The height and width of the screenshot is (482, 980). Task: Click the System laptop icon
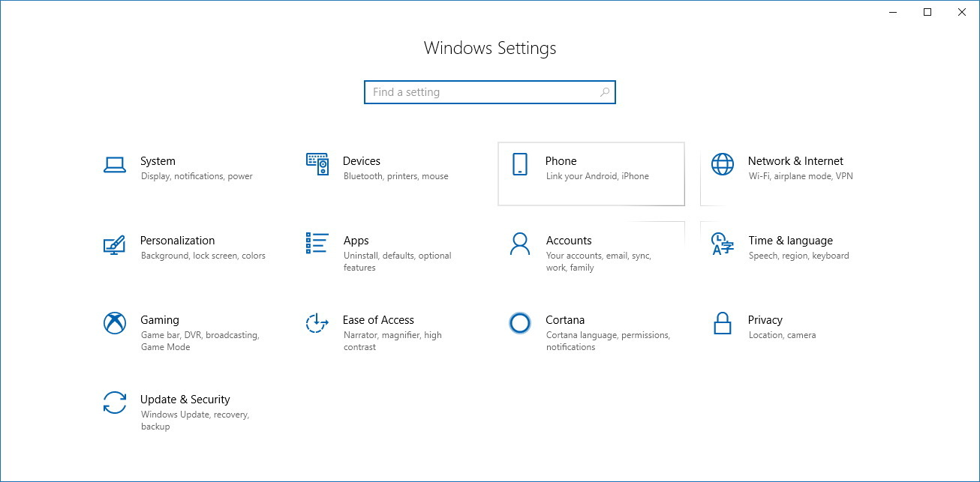point(114,165)
